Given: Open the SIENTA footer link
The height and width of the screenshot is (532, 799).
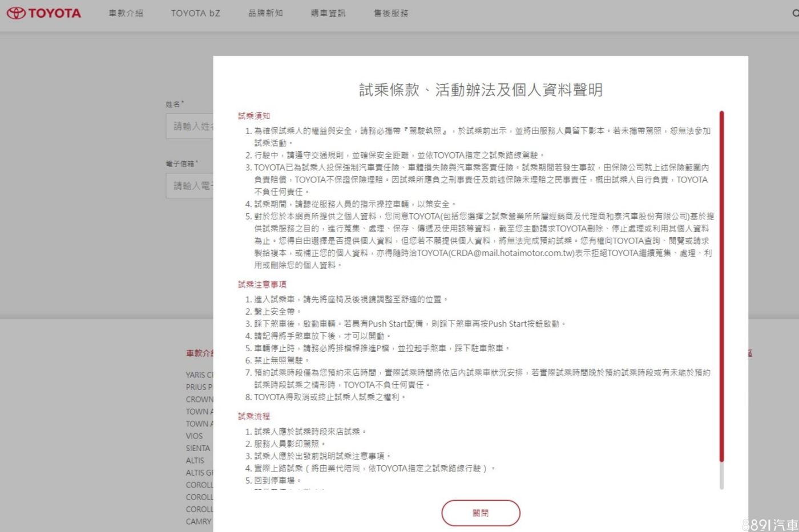Looking at the screenshot, I should [198, 448].
